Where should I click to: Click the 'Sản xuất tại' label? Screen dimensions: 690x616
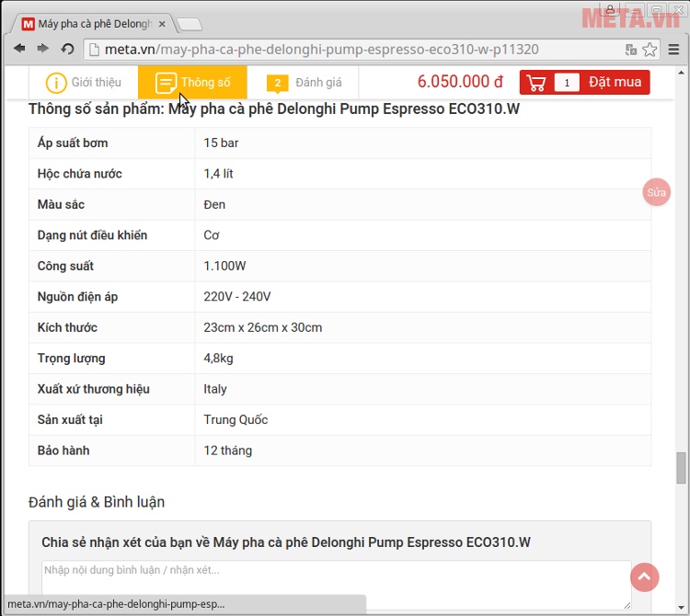point(70,420)
